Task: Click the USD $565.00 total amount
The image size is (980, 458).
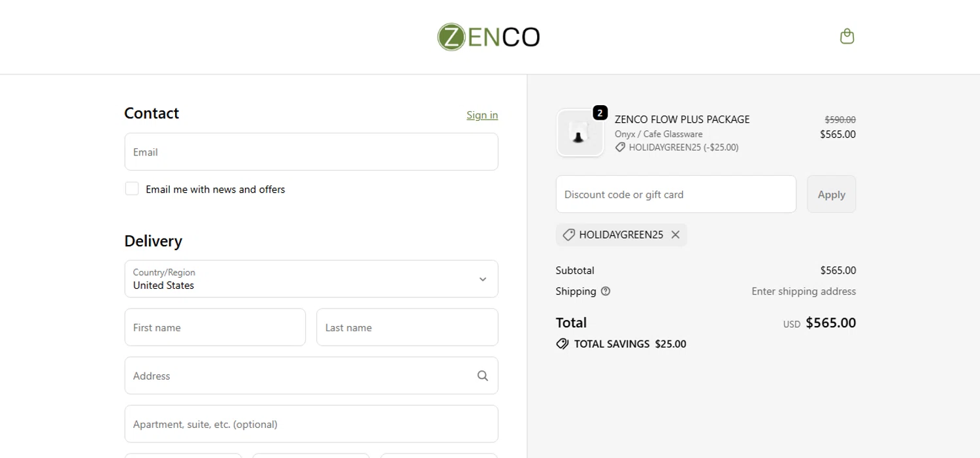Action: [x=819, y=323]
